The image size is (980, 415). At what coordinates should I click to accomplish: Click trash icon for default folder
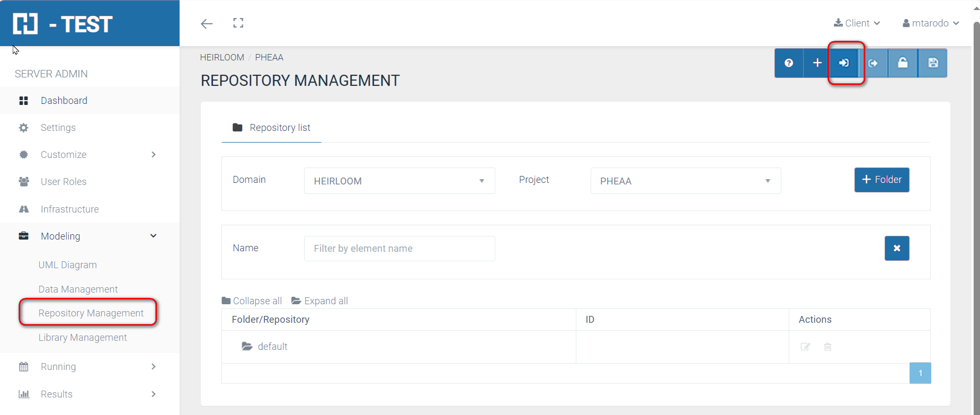(x=827, y=347)
